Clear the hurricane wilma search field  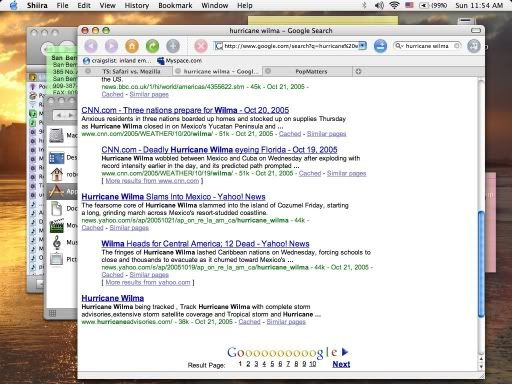457,46
